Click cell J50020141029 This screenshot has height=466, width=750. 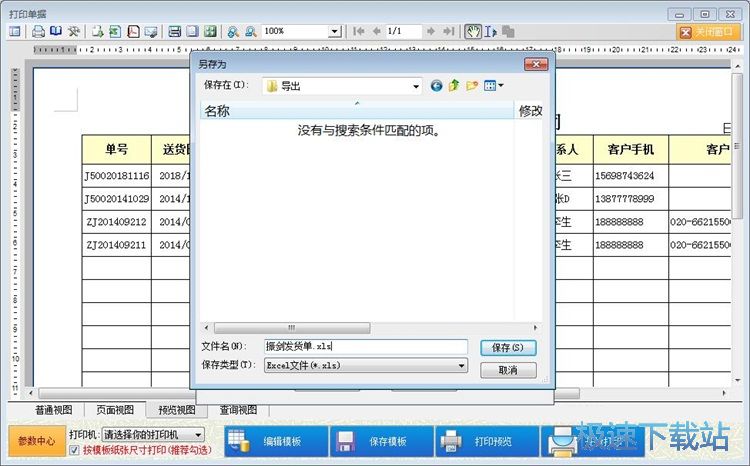(117, 199)
